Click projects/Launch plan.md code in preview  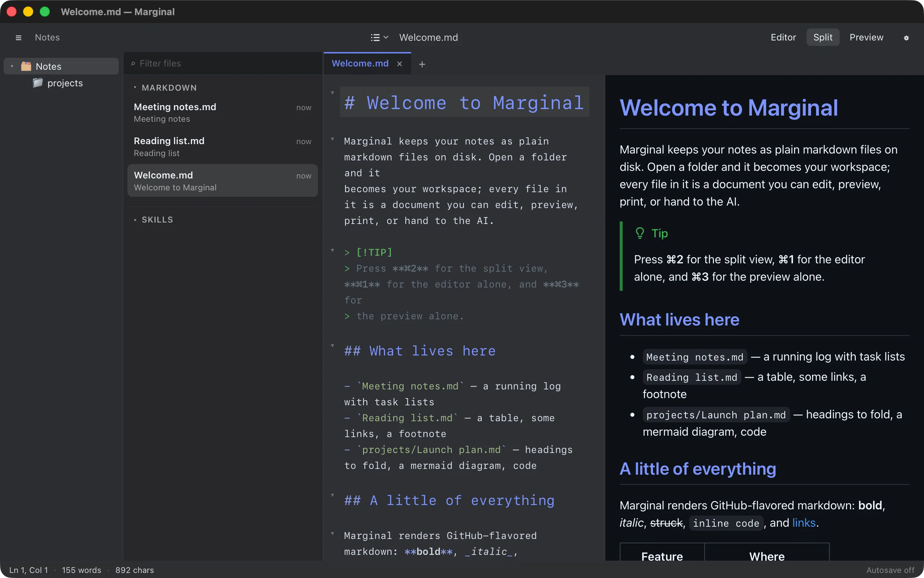coord(716,415)
